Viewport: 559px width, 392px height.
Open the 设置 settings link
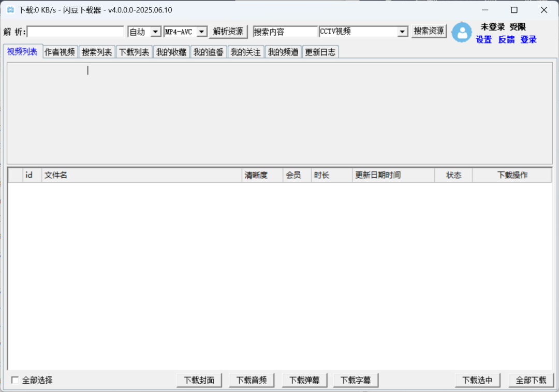484,39
